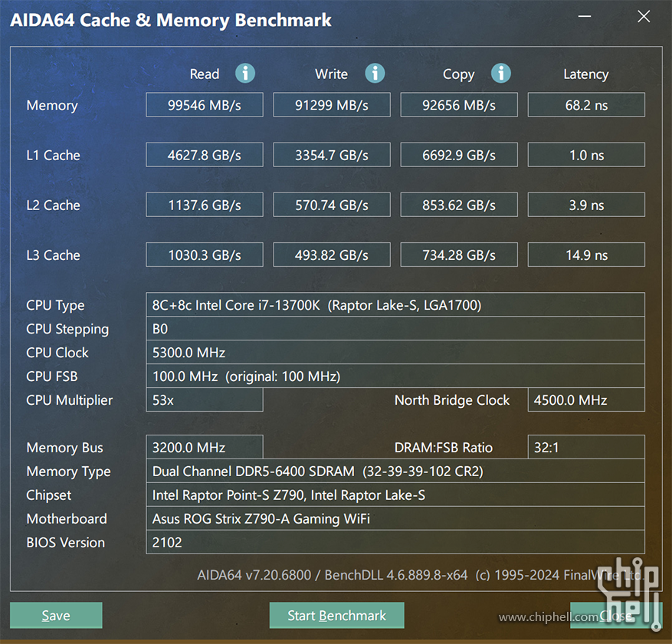This screenshot has width=672, height=644.
Task: Click North Bridge Clock value 4500.0 MHz
Action: coord(586,399)
